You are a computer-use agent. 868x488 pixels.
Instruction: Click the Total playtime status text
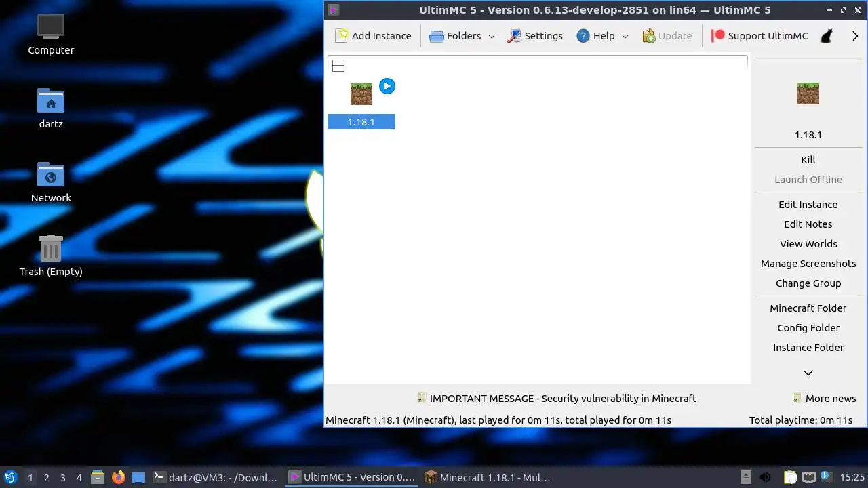point(801,420)
